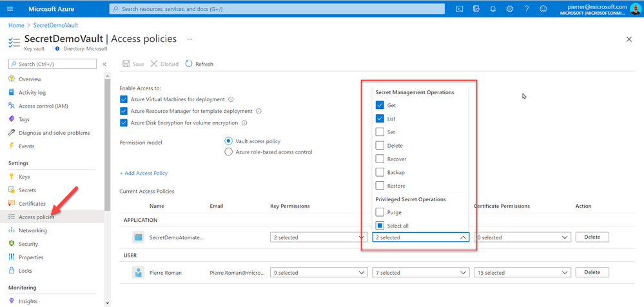The height and width of the screenshot is (307, 644).
Task: Click the Activity log sidebar icon
Action: tap(12, 92)
